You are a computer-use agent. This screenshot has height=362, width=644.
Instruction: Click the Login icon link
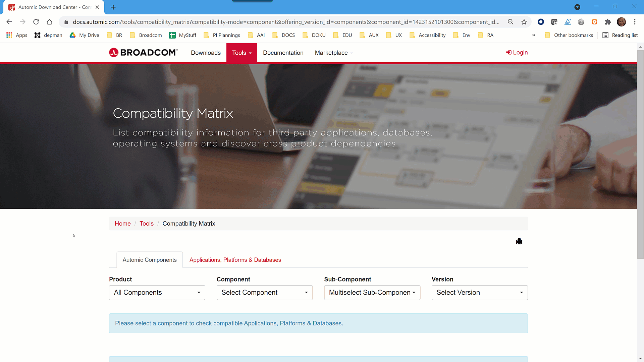tap(517, 52)
